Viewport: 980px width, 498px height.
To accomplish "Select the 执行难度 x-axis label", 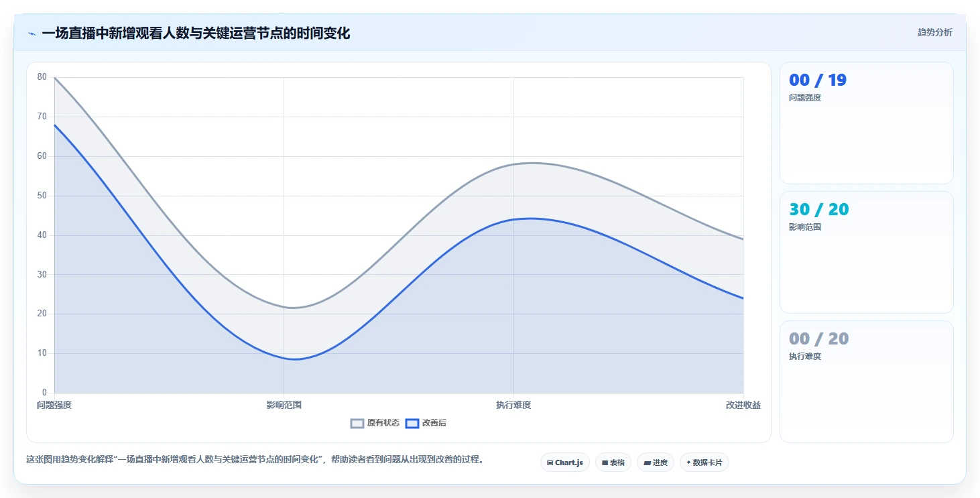I will [513, 405].
